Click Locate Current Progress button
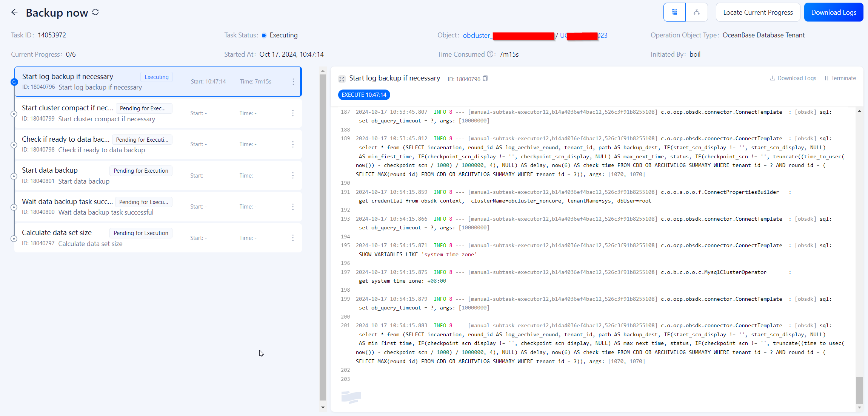The image size is (868, 416). tap(758, 12)
